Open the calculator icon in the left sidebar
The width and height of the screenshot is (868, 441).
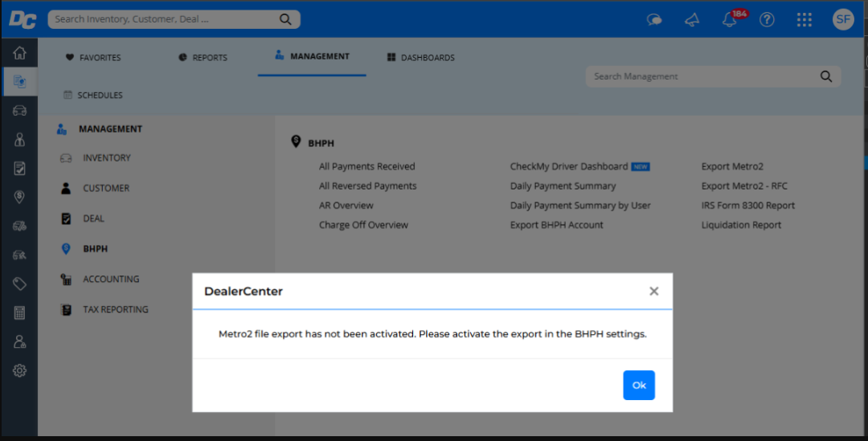[x=19, y=312]
